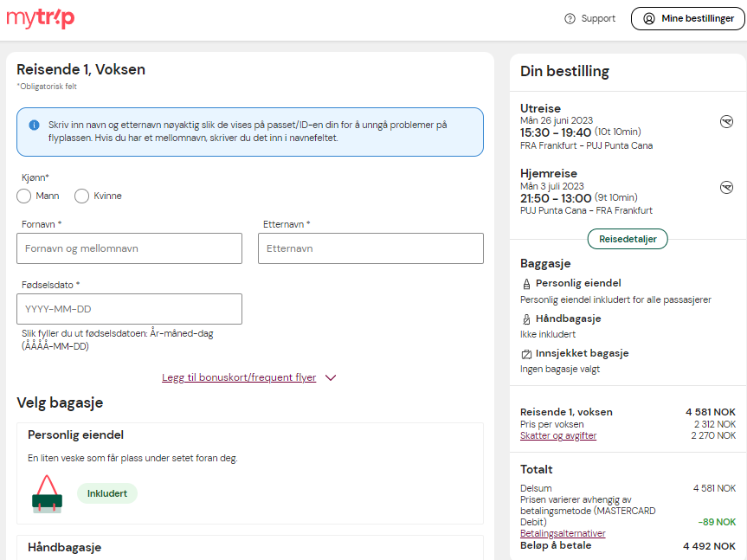Click the Support question mark icon
The width and height of the screenshot is (747, 560).
(x=570, y=18)
